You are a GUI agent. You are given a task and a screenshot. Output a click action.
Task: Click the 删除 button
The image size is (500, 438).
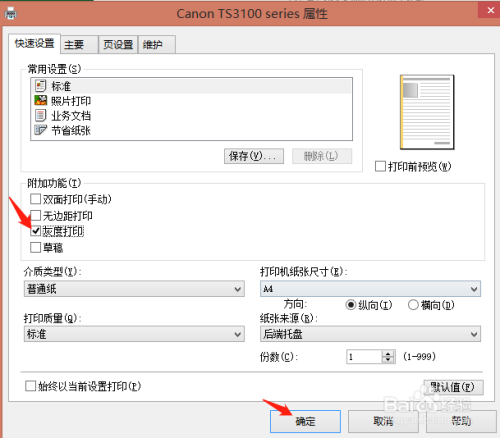322,156
